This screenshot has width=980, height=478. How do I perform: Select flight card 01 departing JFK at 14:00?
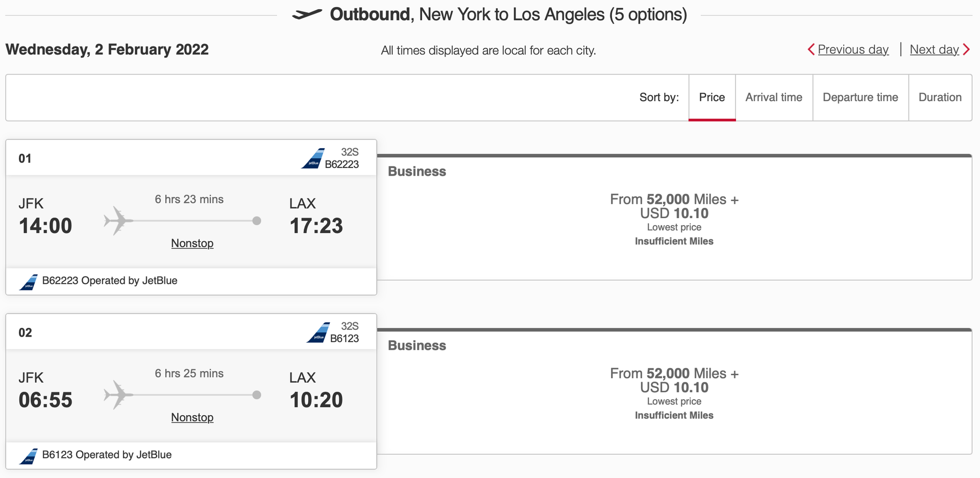tap(192, 220)
